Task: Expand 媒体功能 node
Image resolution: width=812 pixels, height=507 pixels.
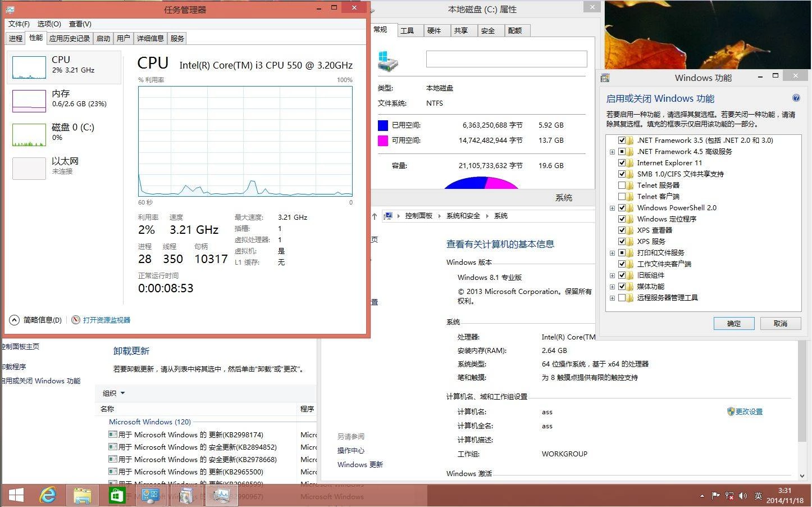Action: pyautogui.click(x=612, y=287)
